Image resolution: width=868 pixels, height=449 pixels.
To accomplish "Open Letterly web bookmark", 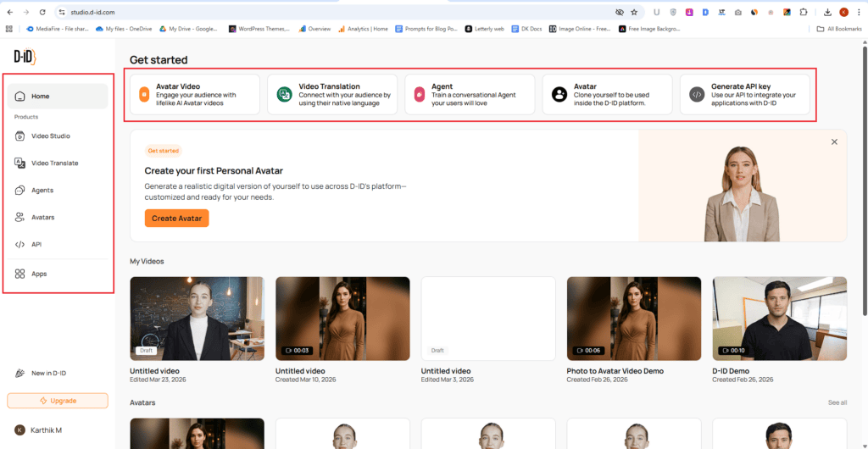I will coord(484,29).
